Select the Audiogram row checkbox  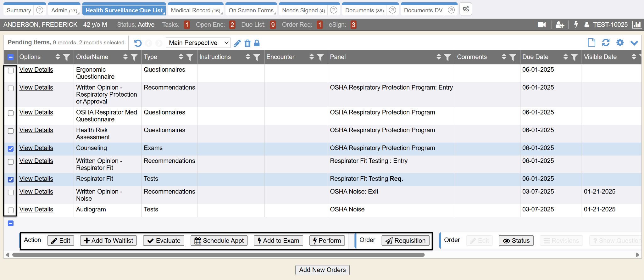[x=11, y=210]
